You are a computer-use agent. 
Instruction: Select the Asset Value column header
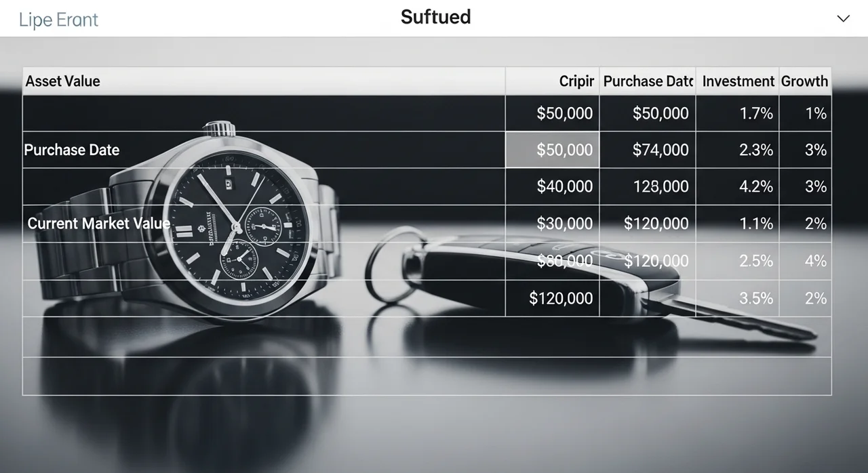[x=63, y=81]
